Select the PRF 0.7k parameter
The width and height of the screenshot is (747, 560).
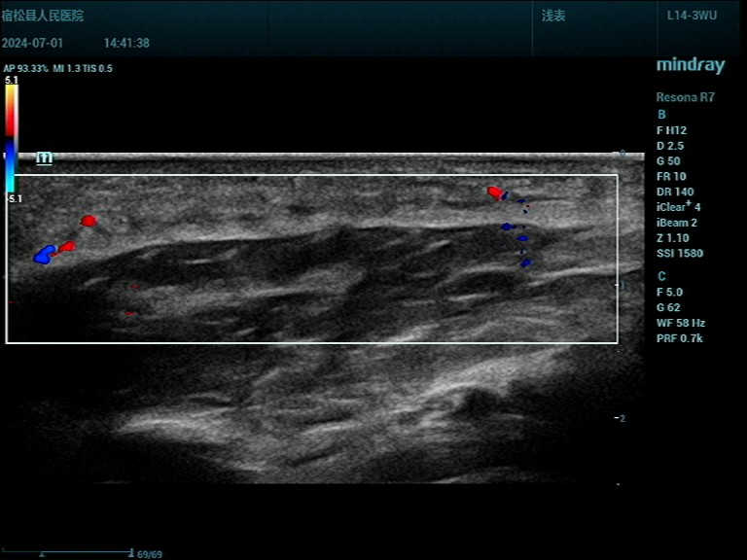tap(680, 338)
